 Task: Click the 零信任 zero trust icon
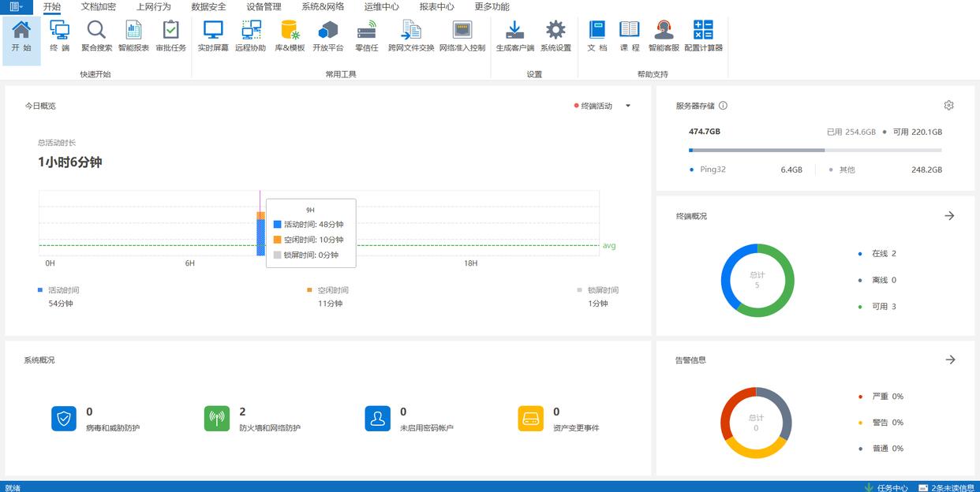point(366,36)
